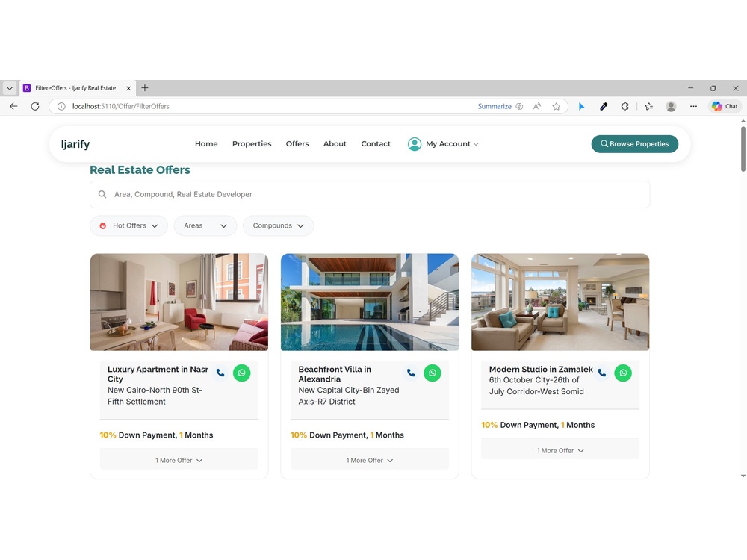Screen dimensions: 747x560
Task: Expand 1 More Offer under Modern Studio
Action: coord(560,450)
